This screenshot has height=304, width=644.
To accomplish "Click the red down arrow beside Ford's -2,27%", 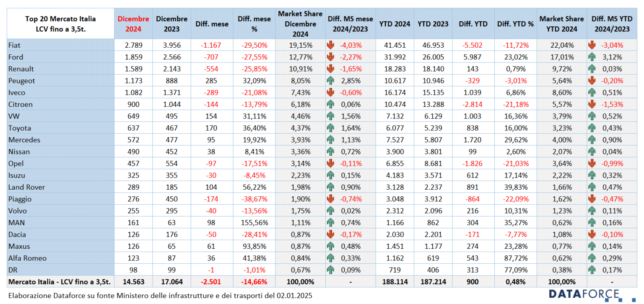I will pos(330,57).
